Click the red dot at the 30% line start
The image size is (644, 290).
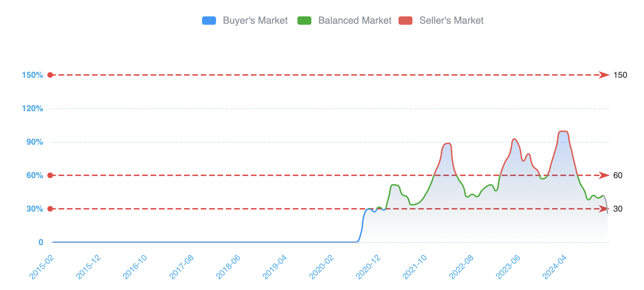[x=50, y=209]
